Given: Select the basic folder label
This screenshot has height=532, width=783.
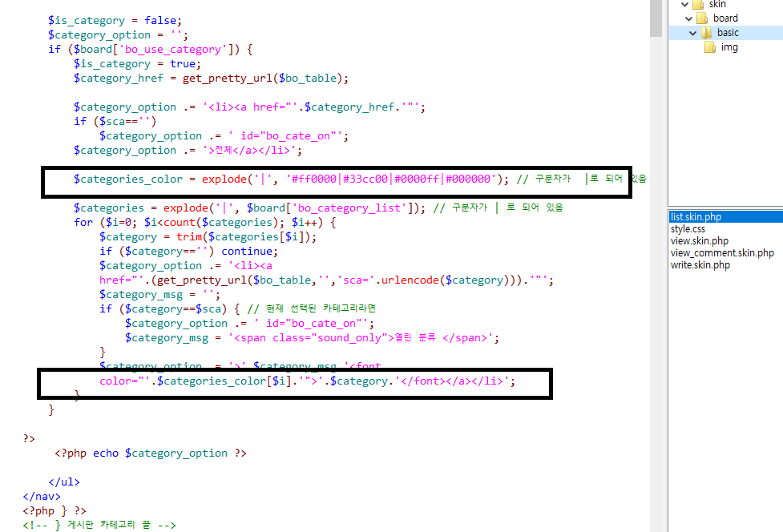Looking at the screenshot, I should [728, 33].
